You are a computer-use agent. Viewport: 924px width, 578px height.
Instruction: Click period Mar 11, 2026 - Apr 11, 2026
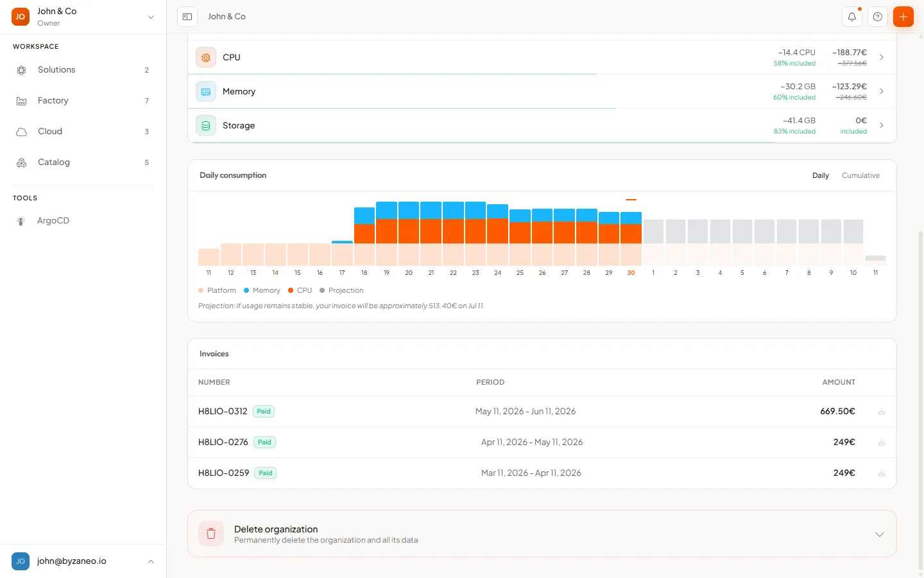pyautogui.click(x=531, y=473)
